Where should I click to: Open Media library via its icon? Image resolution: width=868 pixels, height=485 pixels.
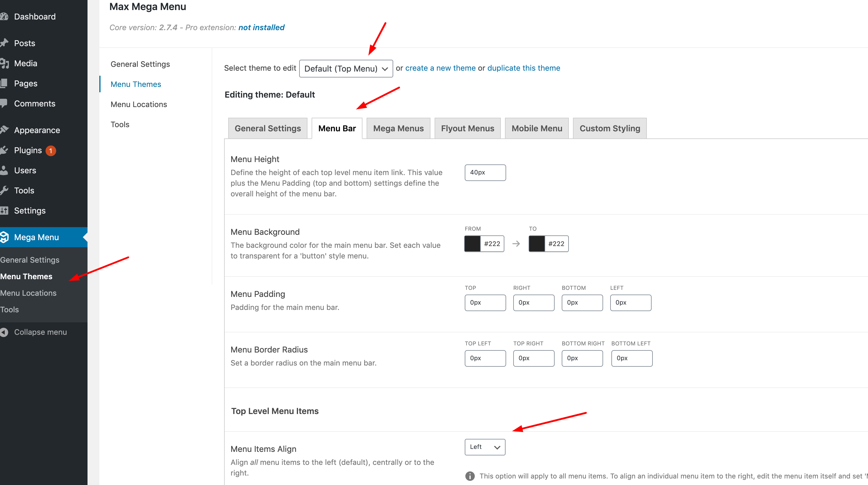(5, 63)
